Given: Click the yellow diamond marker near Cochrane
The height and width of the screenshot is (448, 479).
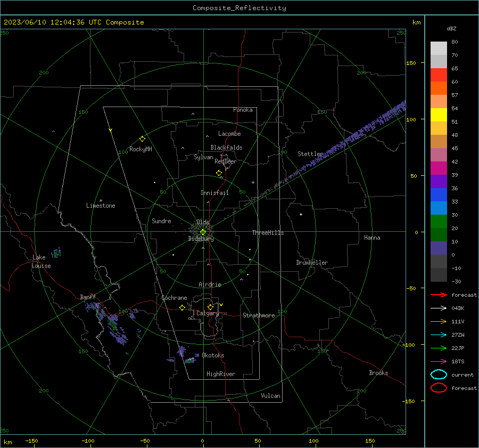Looking at the screenshot, I should point(182,307).
